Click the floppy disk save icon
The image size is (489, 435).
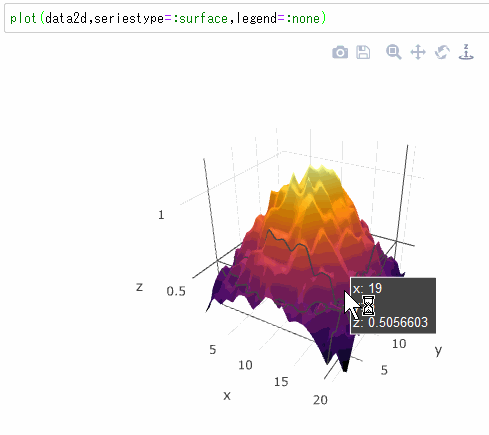pos(363,52)
